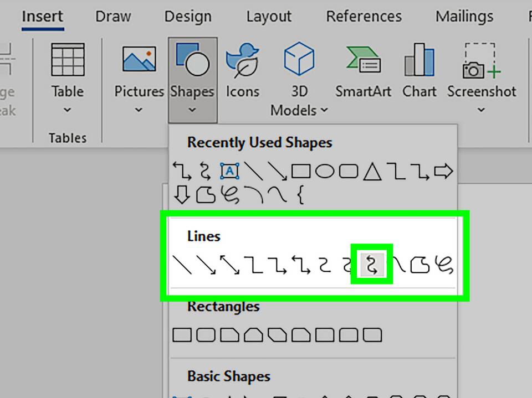Select the Right Arrow block shape in Recently Used
Image resolution: width=532 pixels, height=398 pixels.
coord(443,172)
